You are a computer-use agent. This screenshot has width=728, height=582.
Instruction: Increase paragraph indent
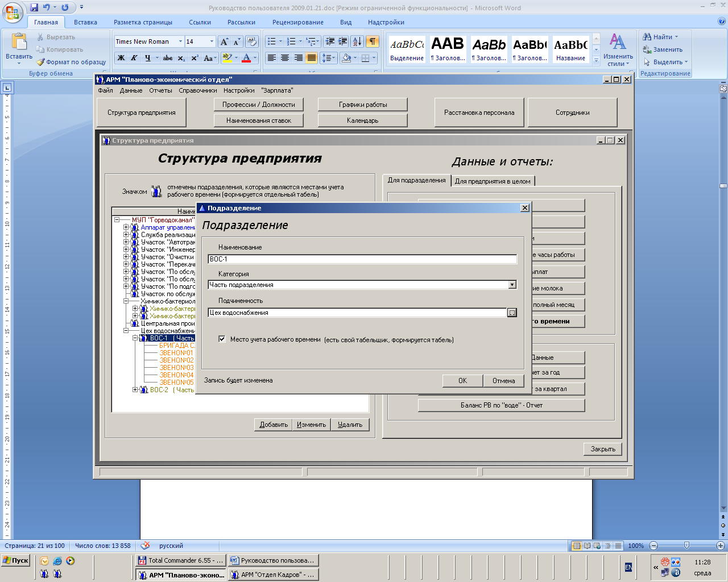coord(342,41)
